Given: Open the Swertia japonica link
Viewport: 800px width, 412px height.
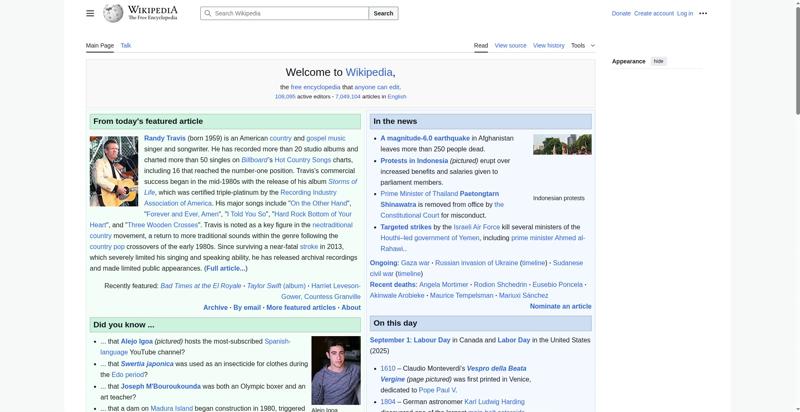Looking at the screenshot, I should (x=147, y=364).
